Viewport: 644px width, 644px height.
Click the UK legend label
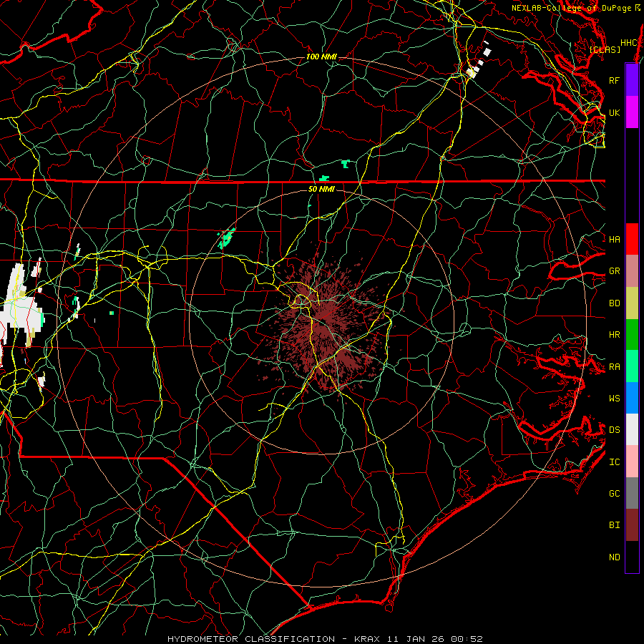614,112
